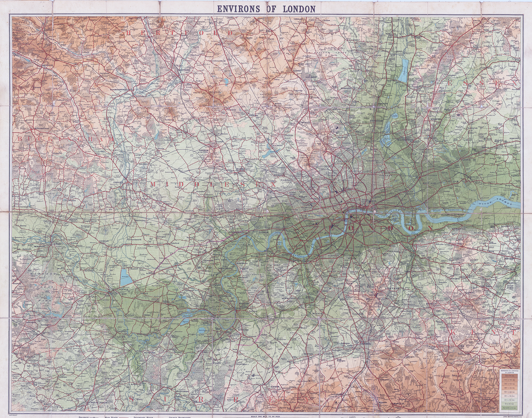Click the 'John Bartholomew & Co' imprint
Screen dimensions: 532x418
tap(514, 416)
